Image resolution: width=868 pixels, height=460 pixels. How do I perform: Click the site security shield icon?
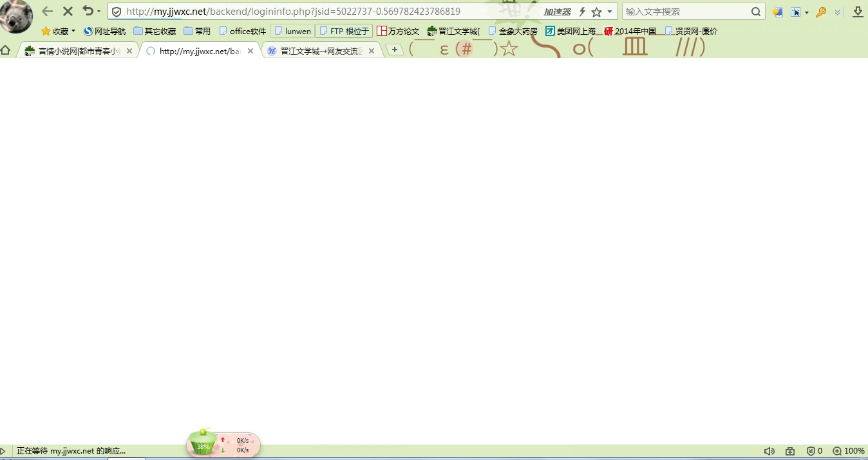[117, 12]
